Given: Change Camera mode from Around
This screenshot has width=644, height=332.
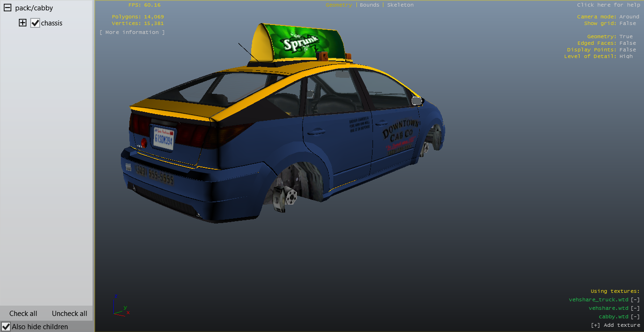Looking at the screenshot, I should [629, 17].
